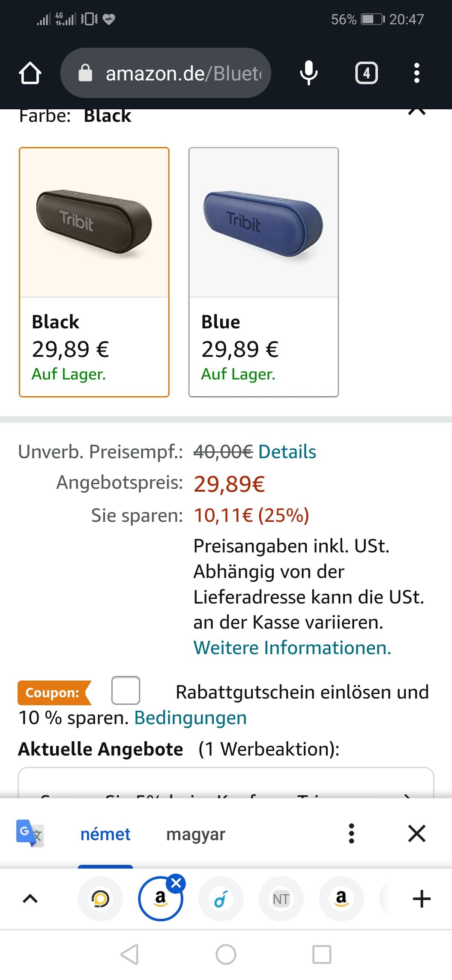452x980 pixels.
Task: Collapse the Farbe section chevron
Action: coord(416,111)
